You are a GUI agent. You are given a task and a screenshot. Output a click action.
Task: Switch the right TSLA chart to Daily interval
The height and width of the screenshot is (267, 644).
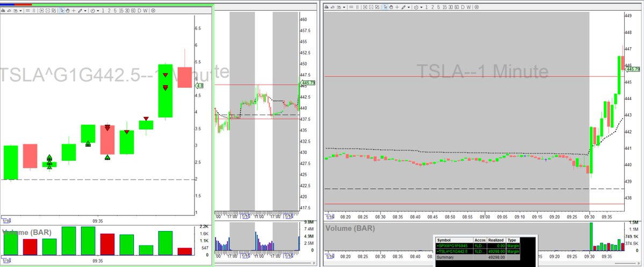tap(463, 7)
